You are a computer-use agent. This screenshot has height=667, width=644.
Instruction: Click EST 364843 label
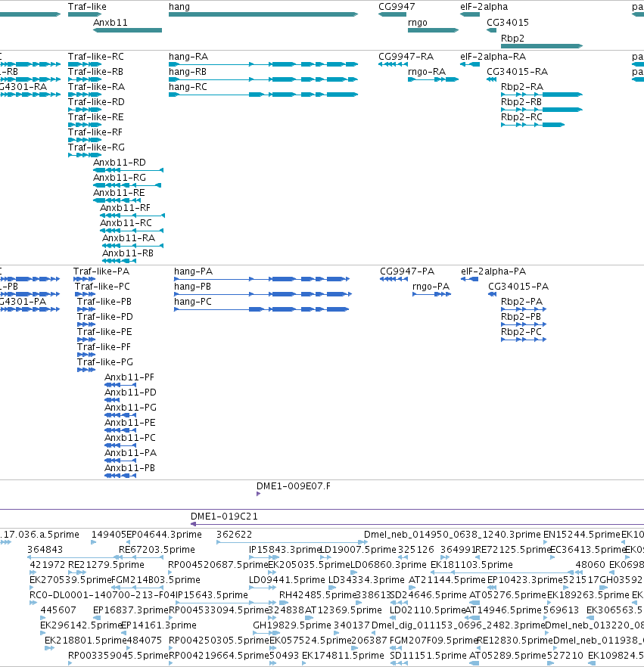click(45, 550)
